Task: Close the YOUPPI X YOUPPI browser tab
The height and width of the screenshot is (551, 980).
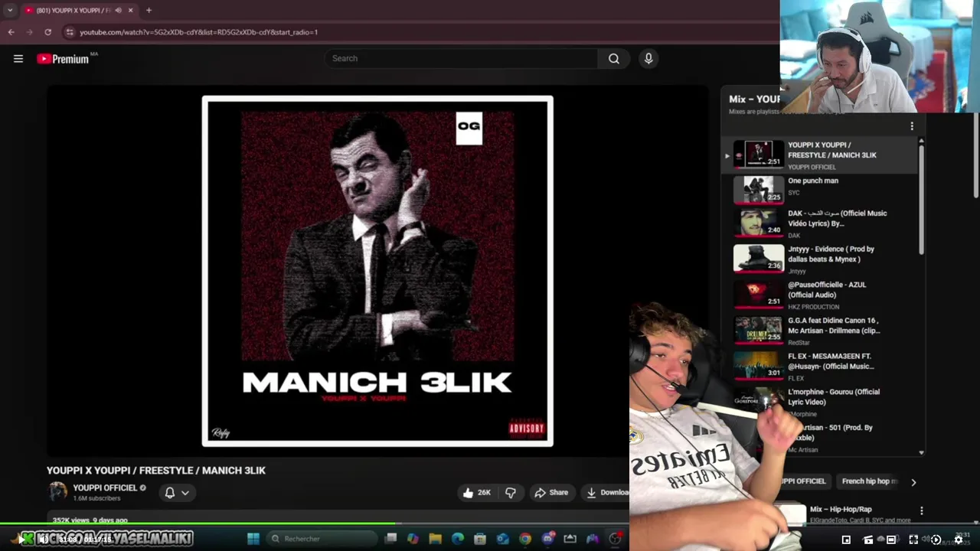Action: (x=130, y=10)
